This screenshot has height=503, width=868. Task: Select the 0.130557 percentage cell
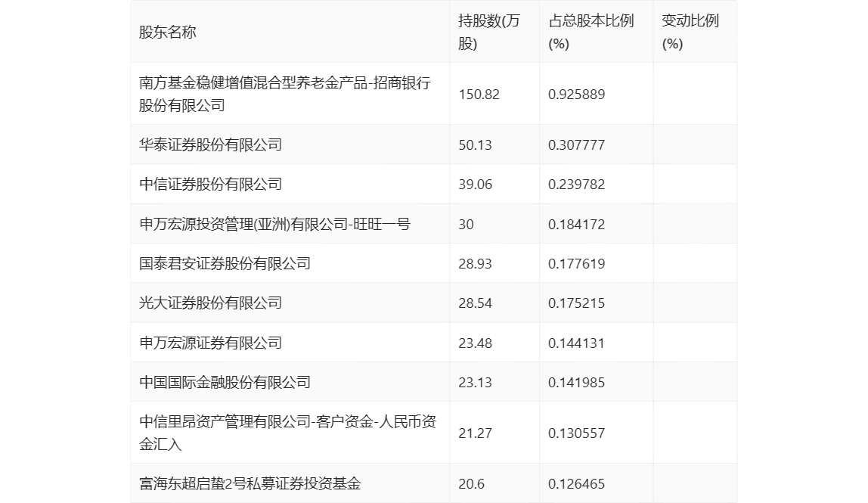pos(576,433)
